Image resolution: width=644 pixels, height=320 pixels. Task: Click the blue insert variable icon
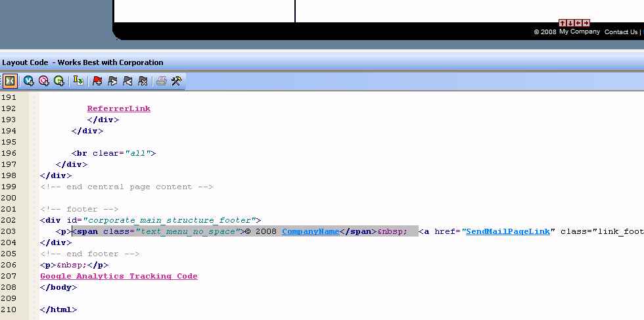tap(29, 81)
